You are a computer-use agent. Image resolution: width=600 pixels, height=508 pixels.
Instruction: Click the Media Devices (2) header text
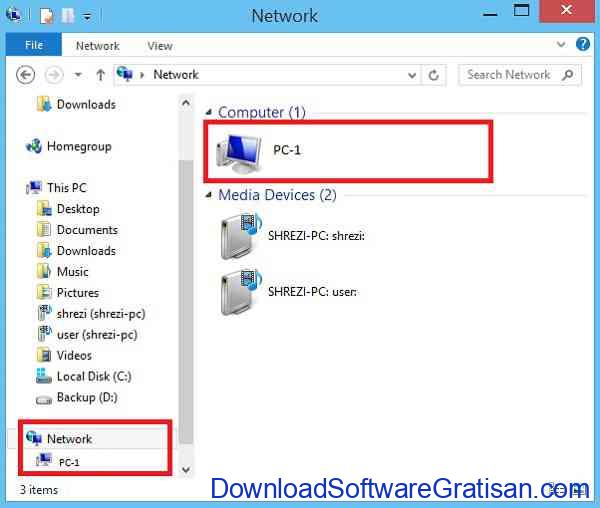[277, 195]
